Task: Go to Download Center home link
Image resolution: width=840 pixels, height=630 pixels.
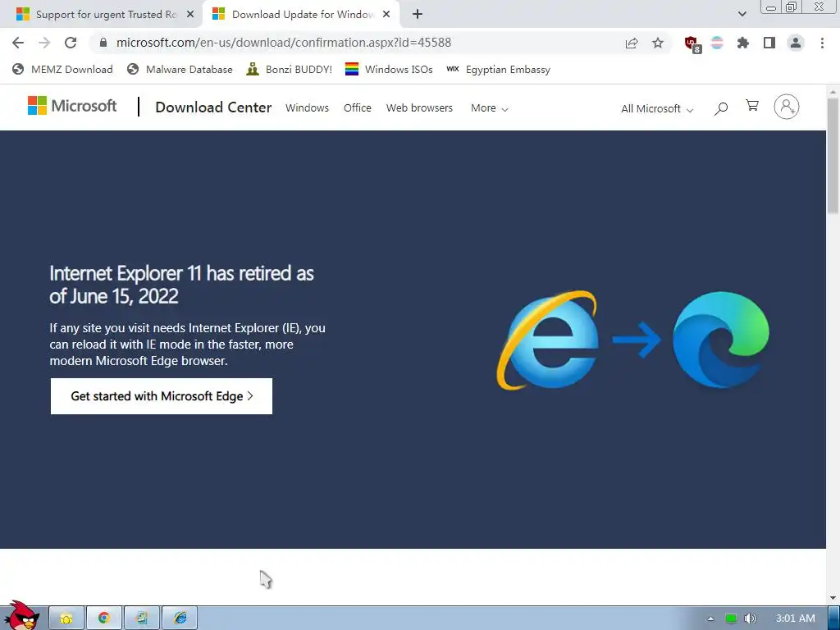Action: point(213,107)
